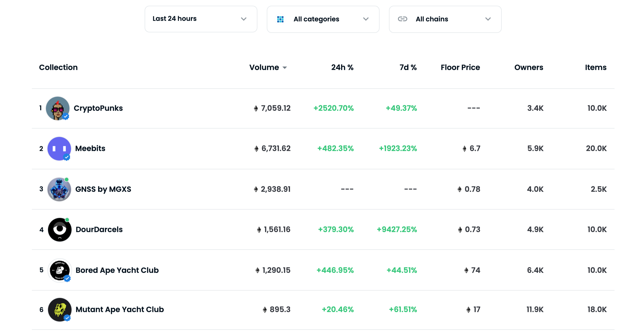Select the +1923.23% 7d change value
644x332 pixels.
pos(398,148)
